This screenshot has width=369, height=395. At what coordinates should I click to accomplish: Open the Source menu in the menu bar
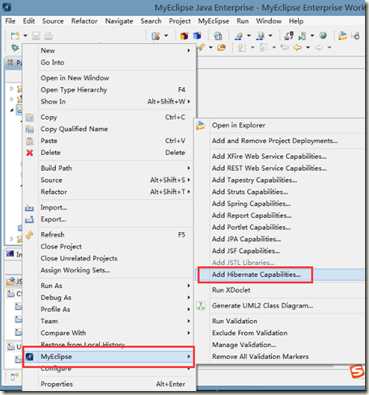click(53, 21)
